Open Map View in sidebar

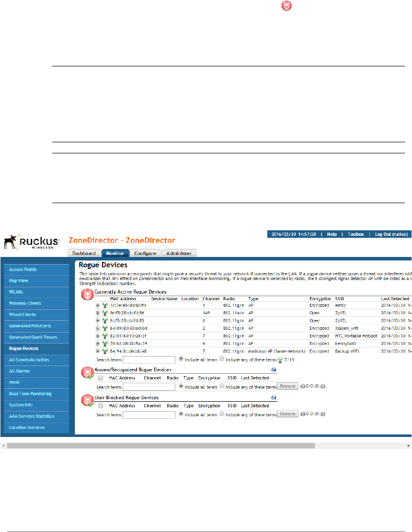point(37,281)
